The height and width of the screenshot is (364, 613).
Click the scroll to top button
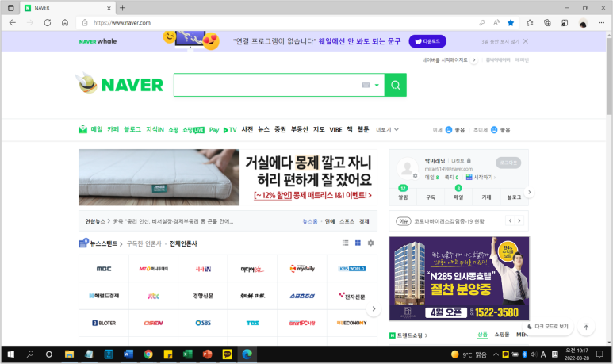(586, 327)
